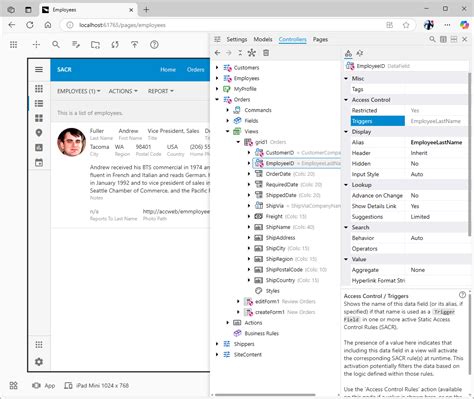Select the ShipAddress data field

(280, 238)
